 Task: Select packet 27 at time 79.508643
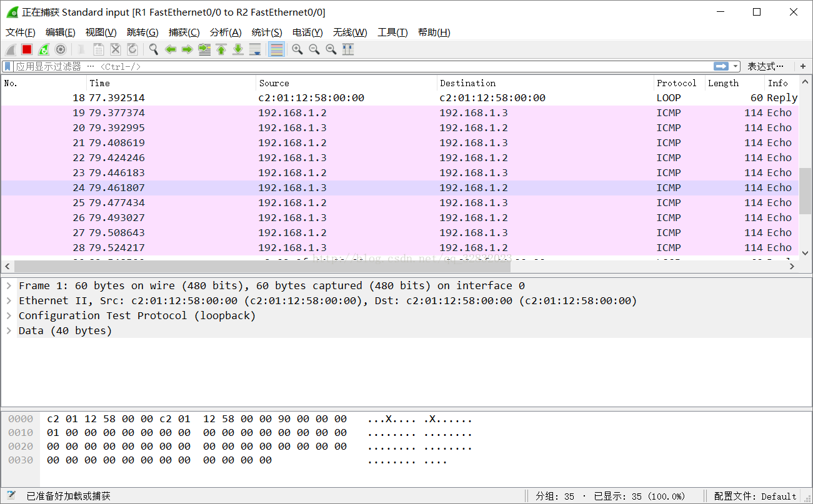pos(400,233)
